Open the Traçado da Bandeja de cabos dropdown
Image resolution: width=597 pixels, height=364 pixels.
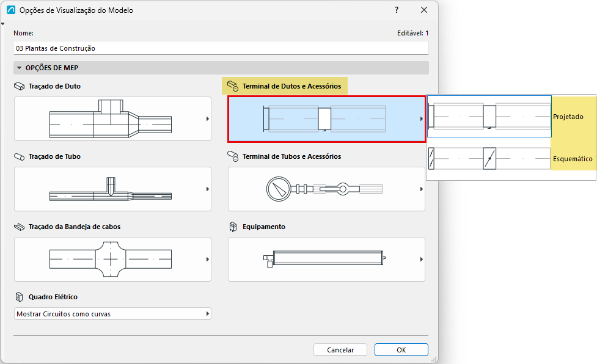click(112, 260)
